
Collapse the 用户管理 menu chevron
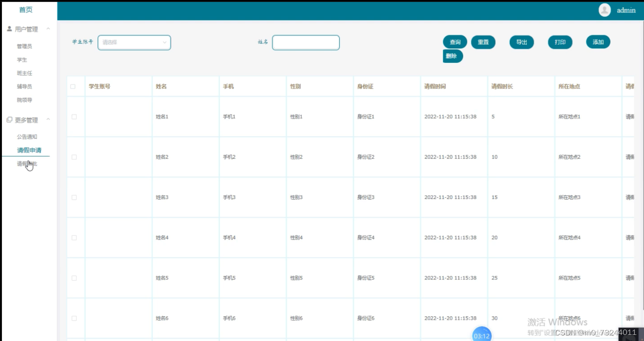[48, 29]
